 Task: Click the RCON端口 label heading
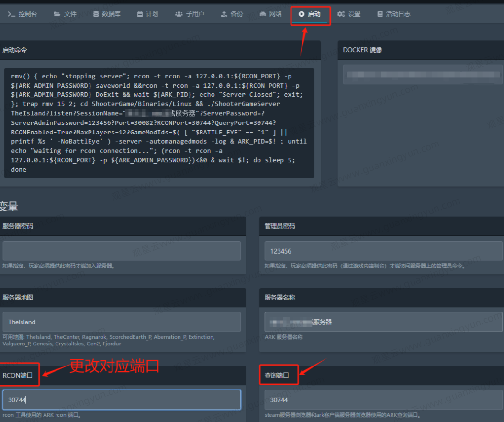click(x=18, y=376)
